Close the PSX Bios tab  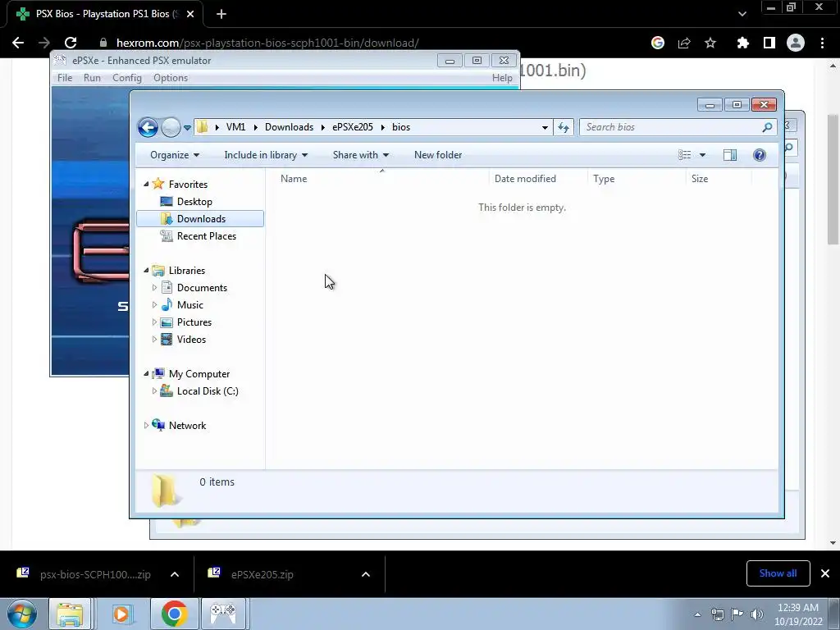[190, 14]
